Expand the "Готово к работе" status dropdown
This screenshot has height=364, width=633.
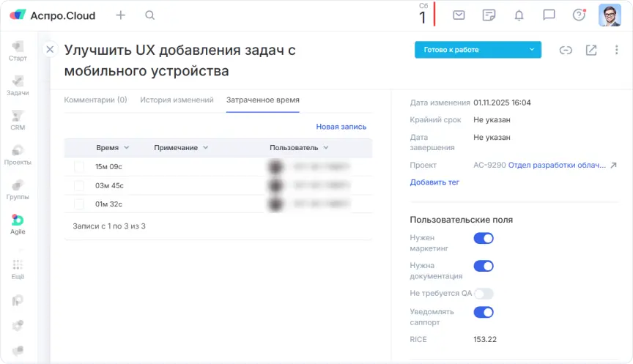[x=532, y=50]
